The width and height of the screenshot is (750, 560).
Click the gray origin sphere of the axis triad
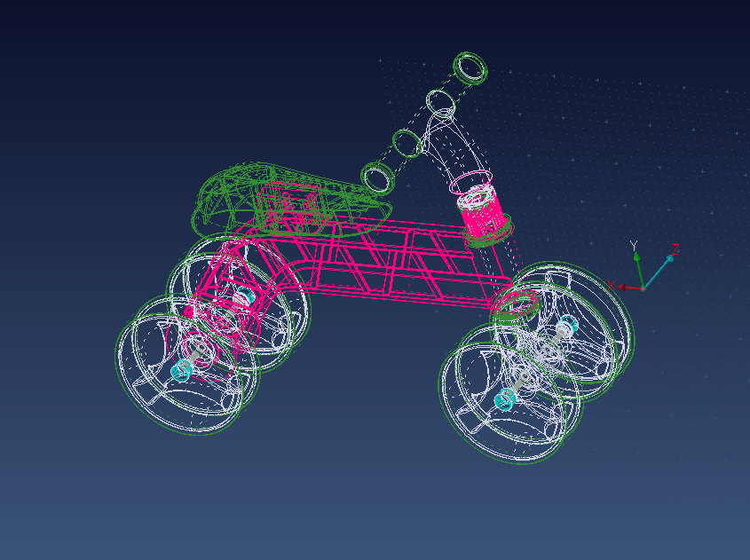pos(643,288)
